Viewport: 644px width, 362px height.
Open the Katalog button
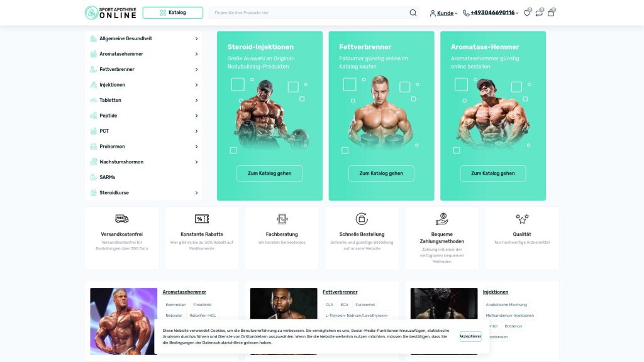(x=173, y=13)
